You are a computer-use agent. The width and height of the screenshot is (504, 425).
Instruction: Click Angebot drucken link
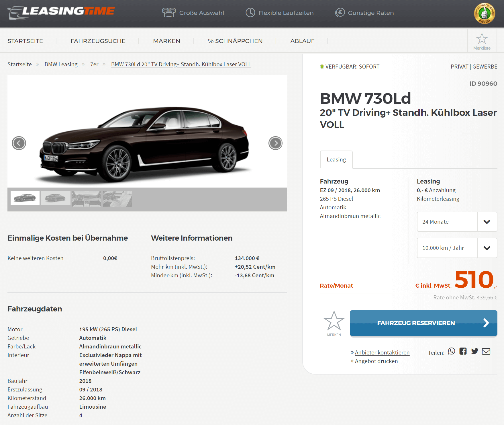376,361
